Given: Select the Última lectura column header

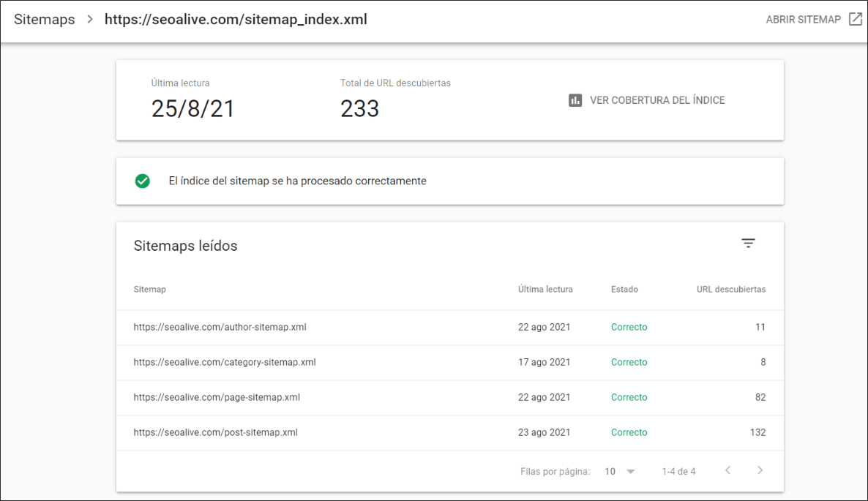Looking at the screenshot, I should [545, 289].
